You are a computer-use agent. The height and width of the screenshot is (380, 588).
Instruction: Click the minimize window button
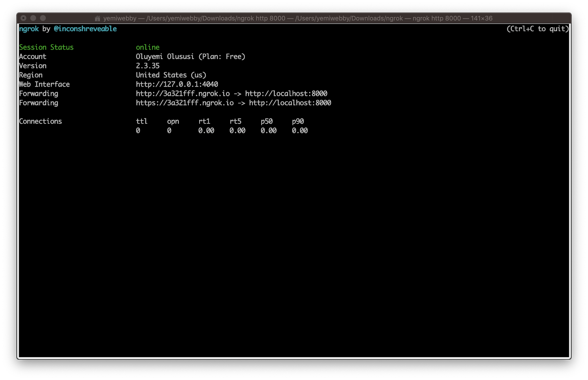coord(33,18)
